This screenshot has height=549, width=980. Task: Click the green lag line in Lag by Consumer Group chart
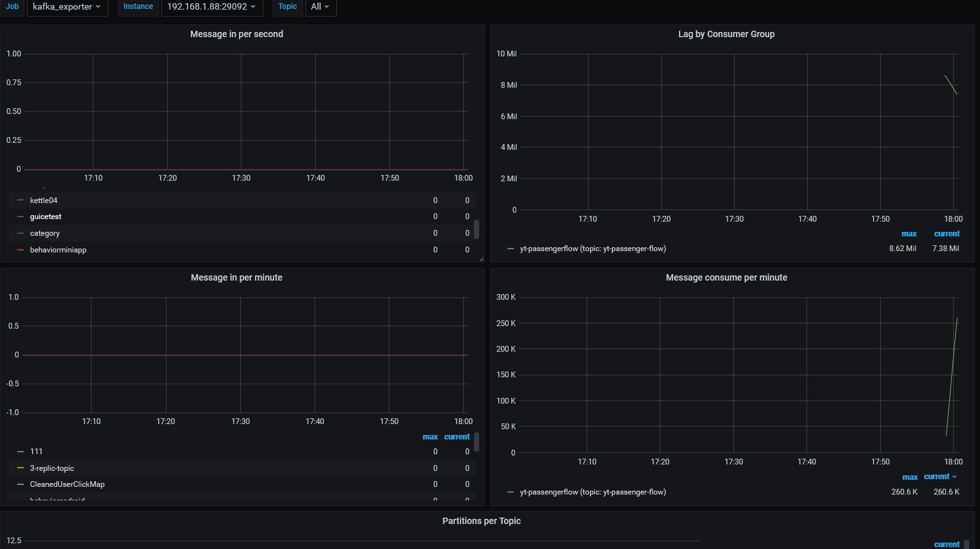(951, 85)
